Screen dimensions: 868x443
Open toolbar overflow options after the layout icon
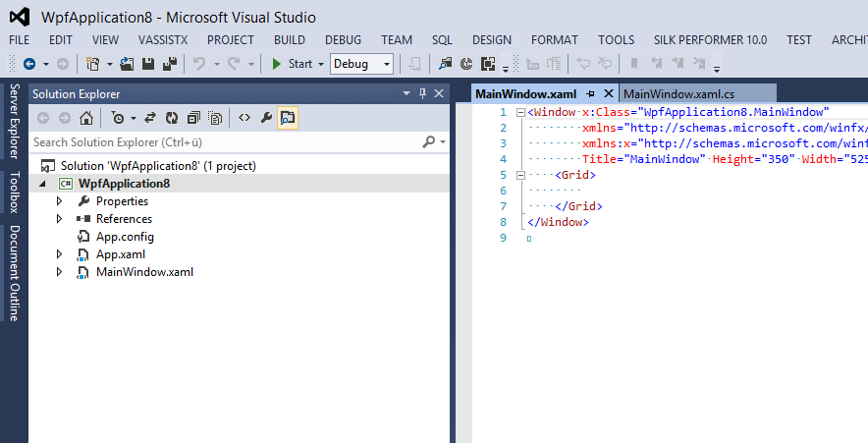coord(506,69)
